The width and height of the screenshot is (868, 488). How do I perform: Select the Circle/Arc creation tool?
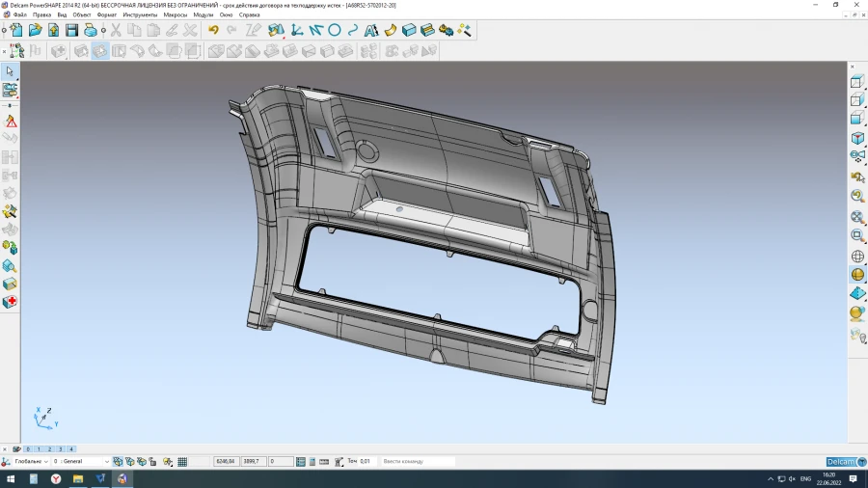tap(335, 31)
